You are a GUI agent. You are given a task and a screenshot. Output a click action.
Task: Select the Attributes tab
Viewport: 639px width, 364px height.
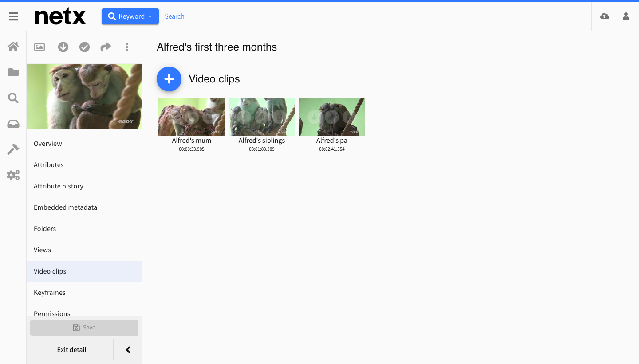point(84,165)
